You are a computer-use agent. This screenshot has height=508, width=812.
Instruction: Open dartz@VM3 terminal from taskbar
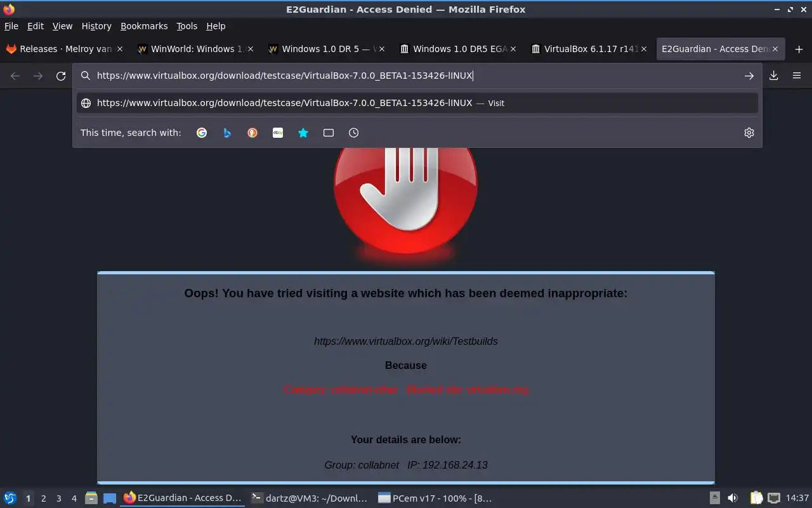pos(310,498)
